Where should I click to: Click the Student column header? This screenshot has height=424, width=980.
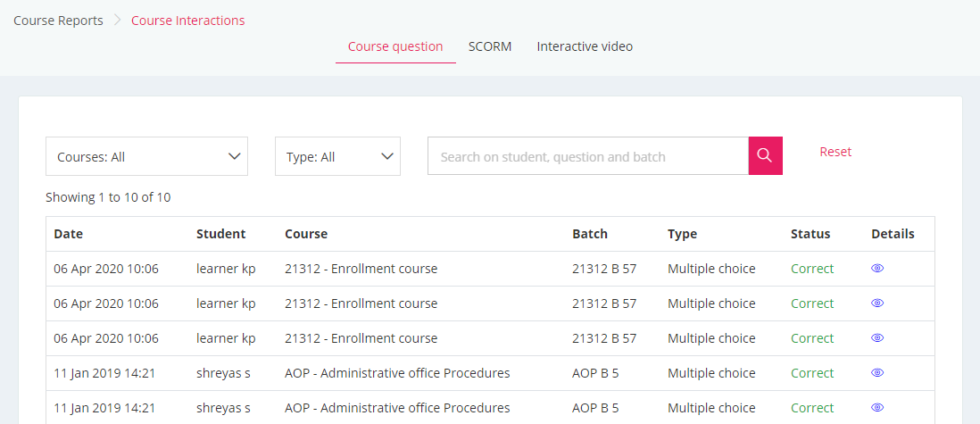[x=220, y=234]
